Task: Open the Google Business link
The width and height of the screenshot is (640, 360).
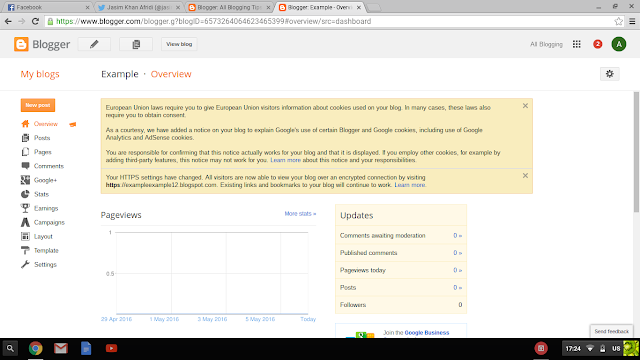Action: point(427,333)
